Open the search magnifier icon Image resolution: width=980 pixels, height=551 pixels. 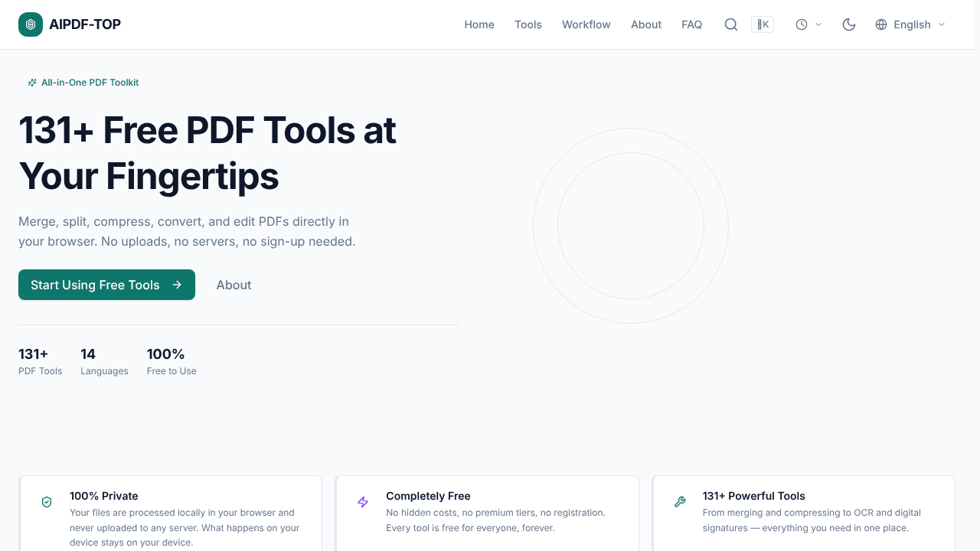pyautogui.click(x=731, y=24)
